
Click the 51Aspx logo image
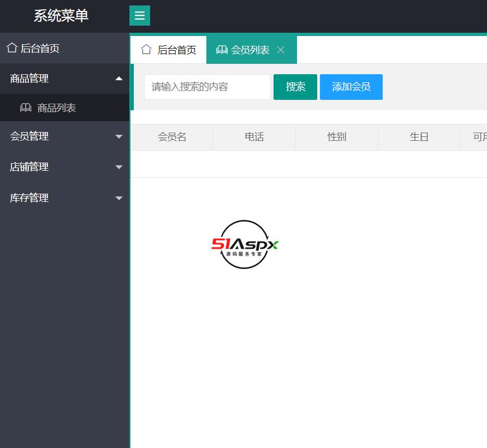[x=244, y=244]
